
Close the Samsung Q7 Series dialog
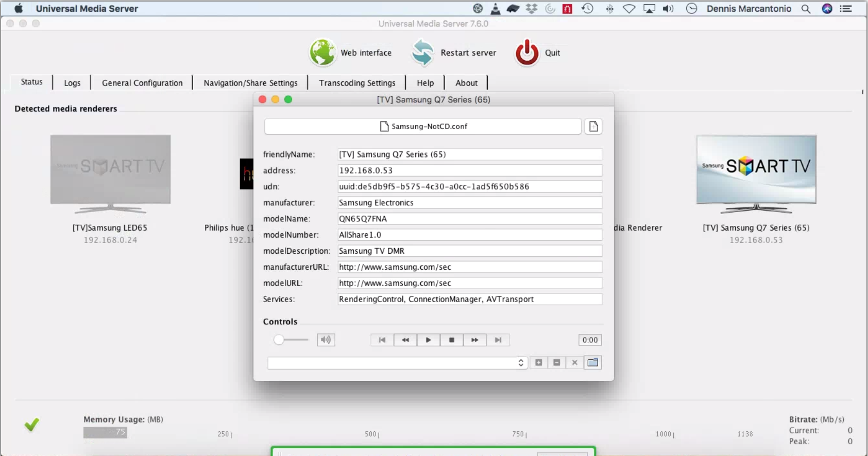[262, 99]
